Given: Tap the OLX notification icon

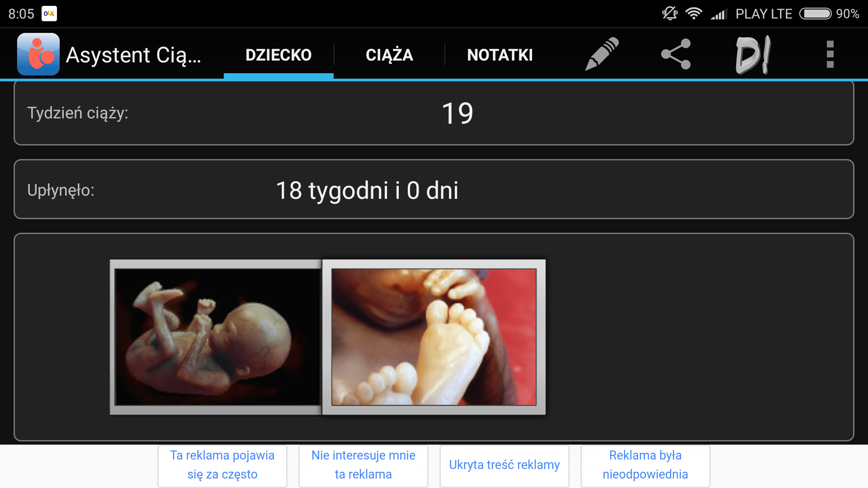Looking at the screenshot, I should coord(49,14).
